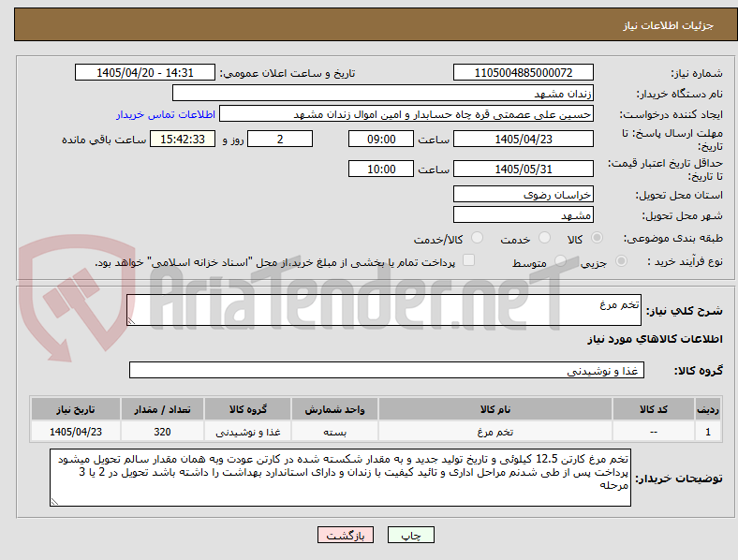Click the general description box تخم مرغ
Image resolution: width=738 pixels, height=560 pixels.
pos(384,310)
